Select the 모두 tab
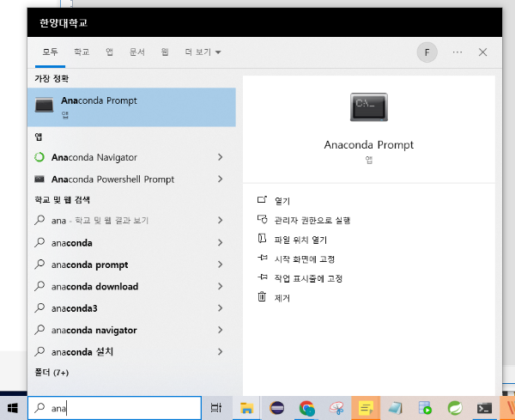 pyautogui.click(x=50, y=52)
